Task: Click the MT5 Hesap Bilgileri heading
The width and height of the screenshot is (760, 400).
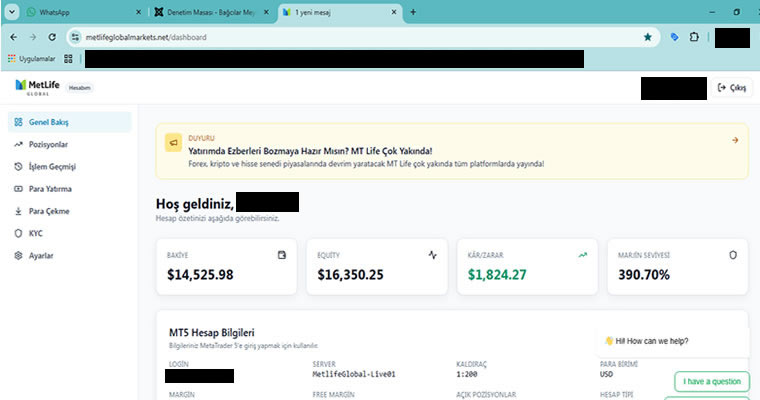Action: click(x=211, y=333)
